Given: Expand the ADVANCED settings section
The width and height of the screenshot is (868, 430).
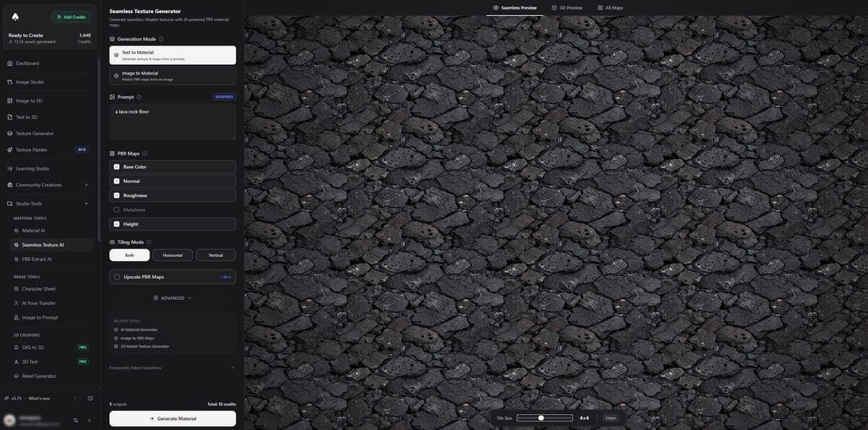Looking at the screenshot, I should click(x=173, y=298).
